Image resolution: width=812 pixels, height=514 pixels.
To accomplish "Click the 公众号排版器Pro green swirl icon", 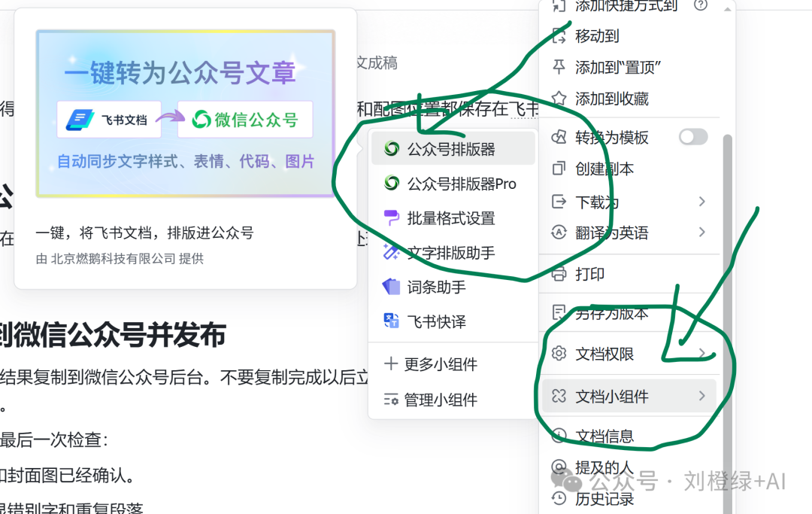I will [392, 183].
